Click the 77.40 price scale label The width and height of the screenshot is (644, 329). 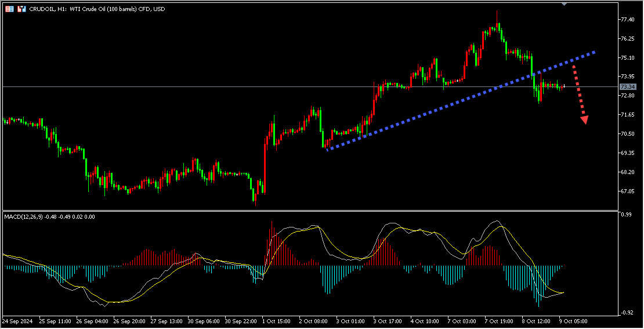[627, 19]
